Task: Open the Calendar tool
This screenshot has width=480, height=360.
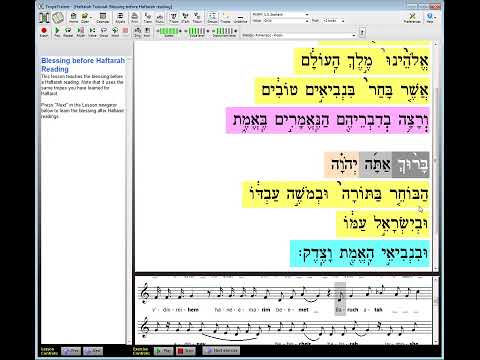Action: pyautogui.click(x=103, y=18)
